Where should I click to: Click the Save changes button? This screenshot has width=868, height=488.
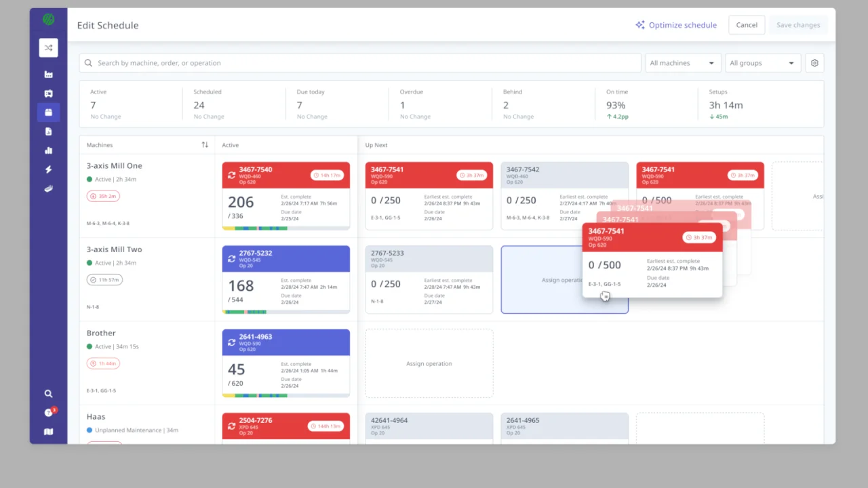[x=798, y=25]
